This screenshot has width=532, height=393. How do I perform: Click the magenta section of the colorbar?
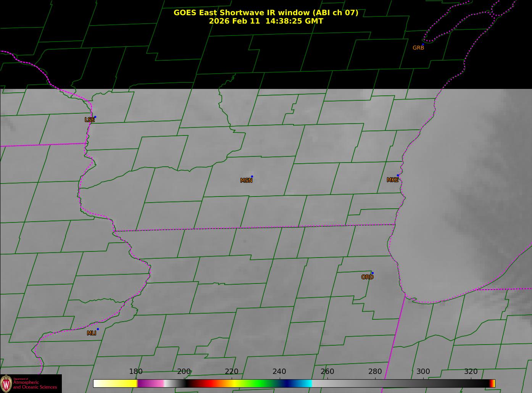click(151, 383)
